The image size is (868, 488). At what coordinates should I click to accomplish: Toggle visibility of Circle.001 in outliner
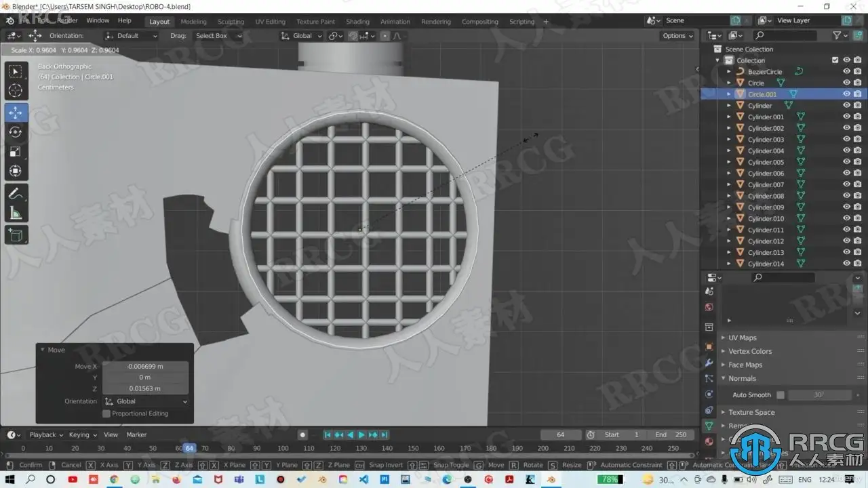[846, 94]
